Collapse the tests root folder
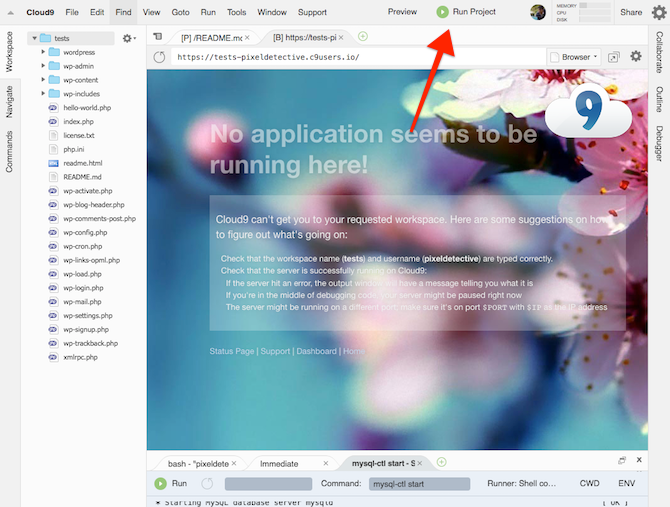The width and height of the screenshot is (670, 507). click(35, 38)
